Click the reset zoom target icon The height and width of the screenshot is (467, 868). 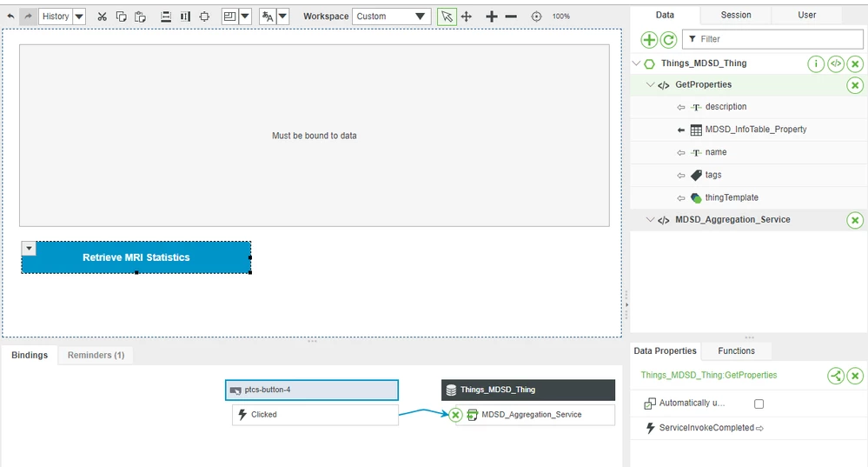click(x=536, y=17)
